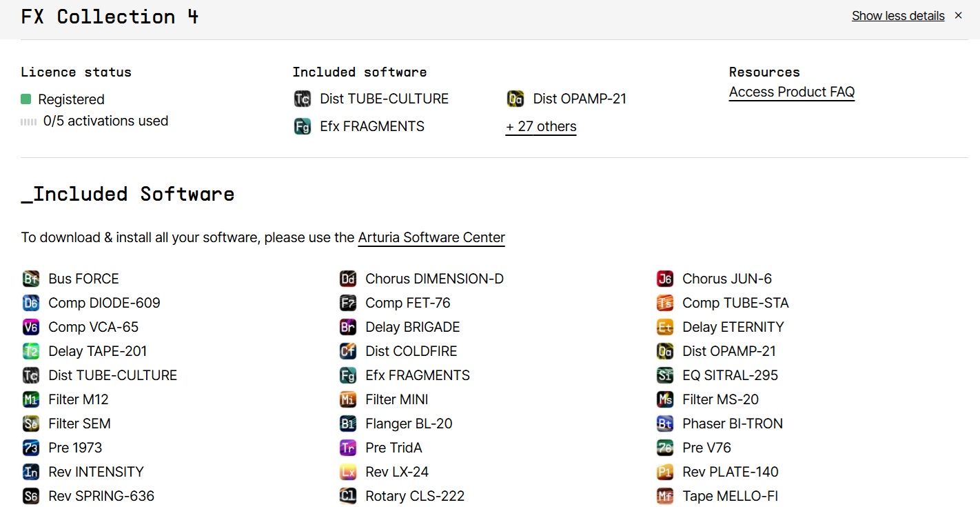Click the green Registered status indicator
Screen dimensions: 980x507
[x=26, y=99]
